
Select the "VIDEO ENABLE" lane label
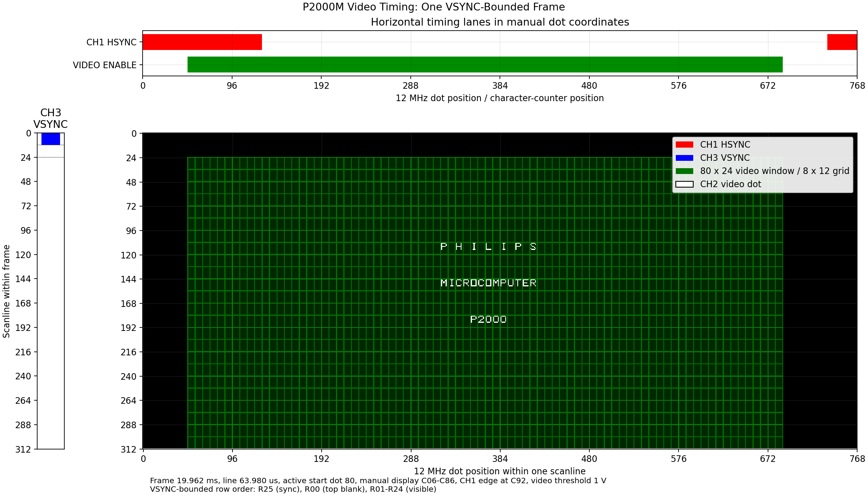[x=105, y=65]
